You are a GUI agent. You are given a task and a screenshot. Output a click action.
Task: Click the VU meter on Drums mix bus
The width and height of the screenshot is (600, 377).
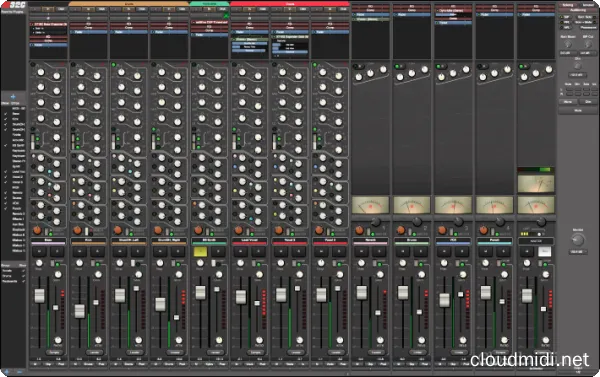click(x=412, y=205)
